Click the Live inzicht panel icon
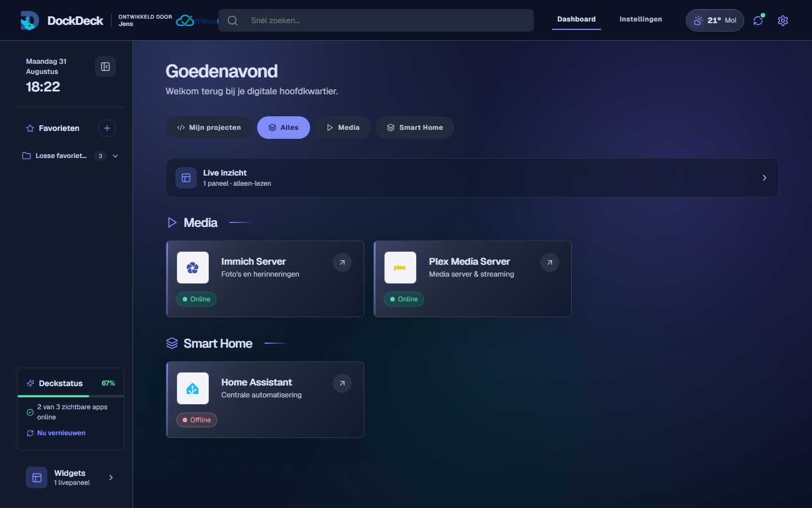812x508 pixels. pos(186,178)
